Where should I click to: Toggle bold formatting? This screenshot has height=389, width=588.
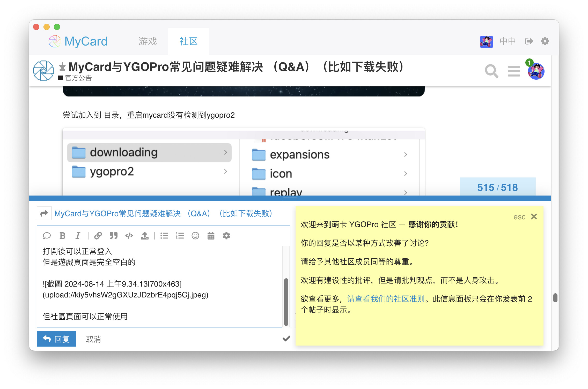(x=62, y=236)
